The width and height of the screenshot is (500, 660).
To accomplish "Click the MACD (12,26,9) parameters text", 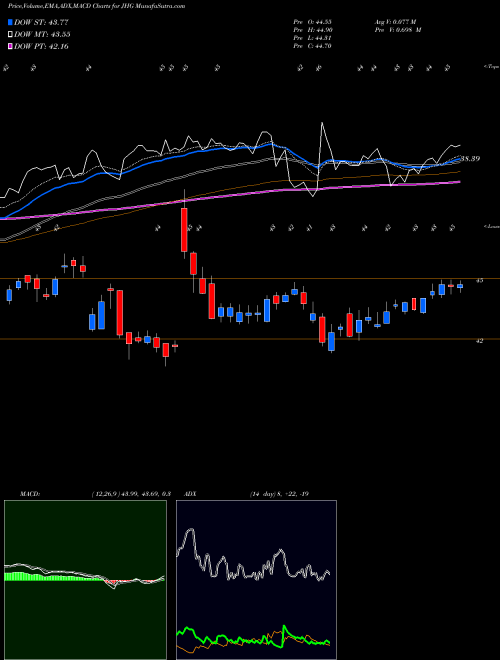I will click(131, 494).
